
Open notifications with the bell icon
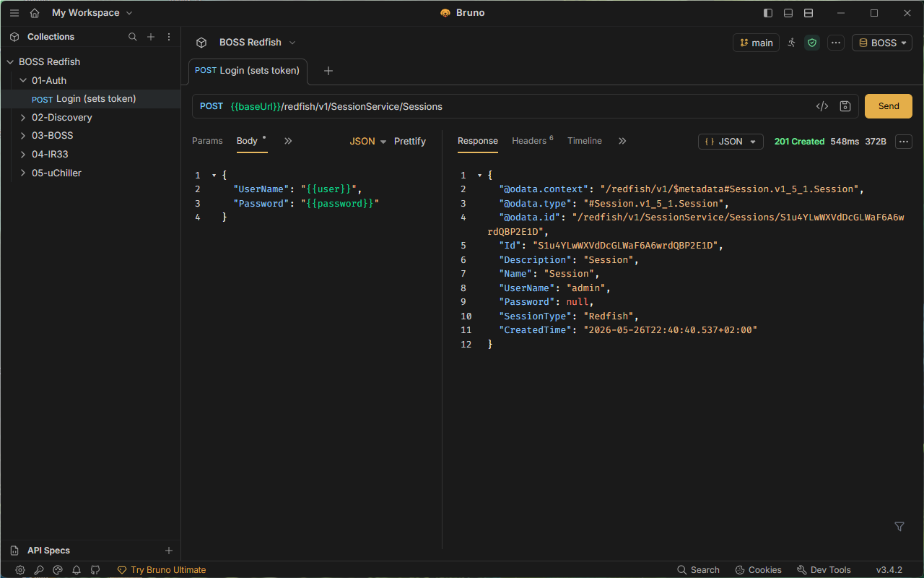click(x=77, y=570)
